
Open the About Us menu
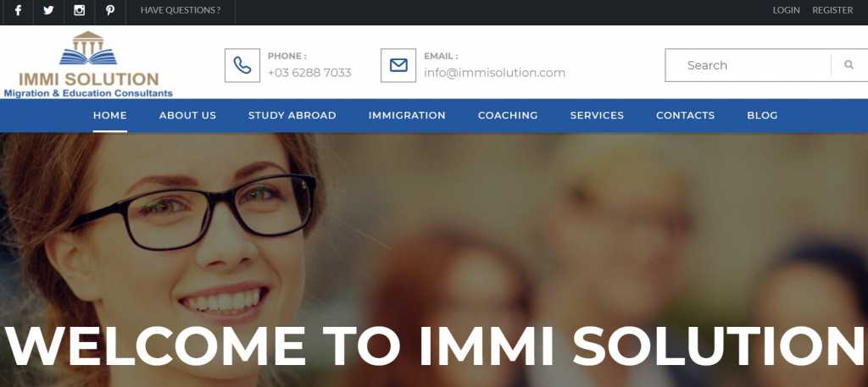[x=187, y=115]
